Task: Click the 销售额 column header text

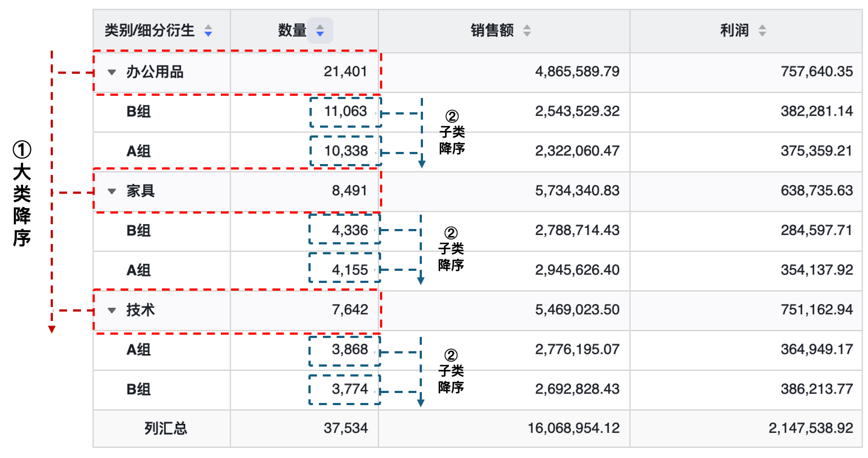Action: 492,30
